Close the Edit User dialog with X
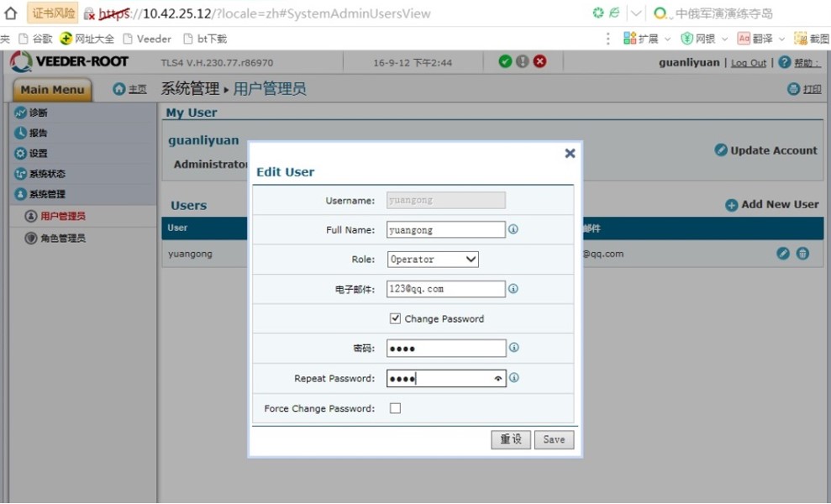 [570, 153]
